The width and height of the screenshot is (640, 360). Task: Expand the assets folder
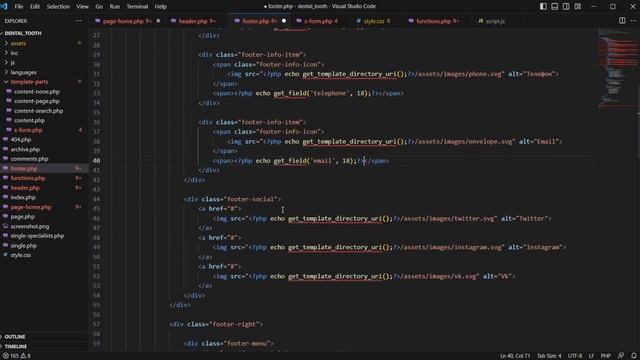[x=44, y=43]
